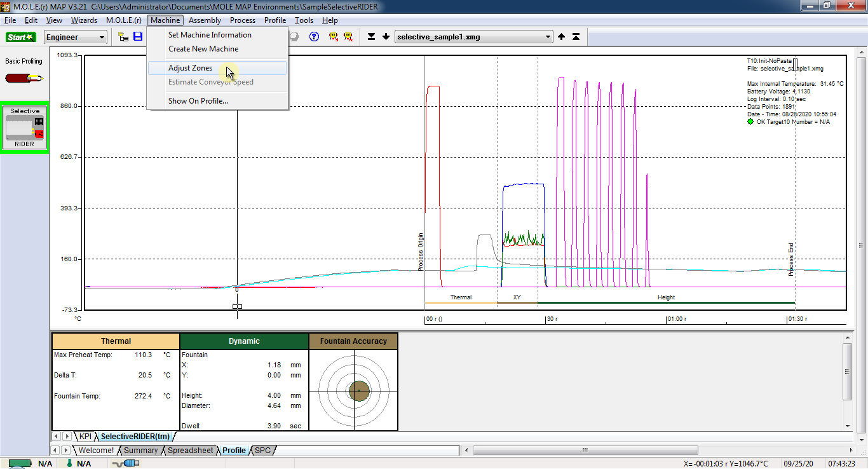The width and height of the screenshot is (868, 469).
Task: Open the Assembly menu
Action: point(205,20)
